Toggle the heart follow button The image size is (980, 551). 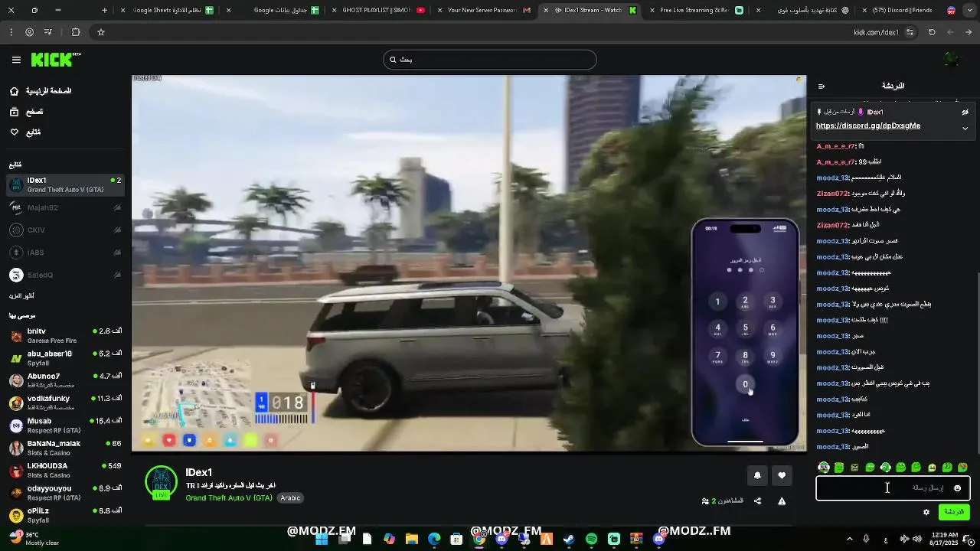(782, 475)
